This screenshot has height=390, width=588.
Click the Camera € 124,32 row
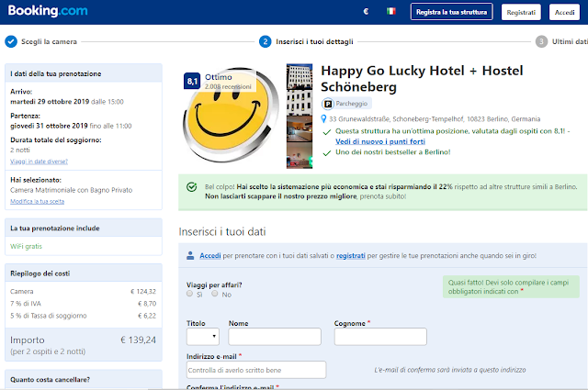84,291
